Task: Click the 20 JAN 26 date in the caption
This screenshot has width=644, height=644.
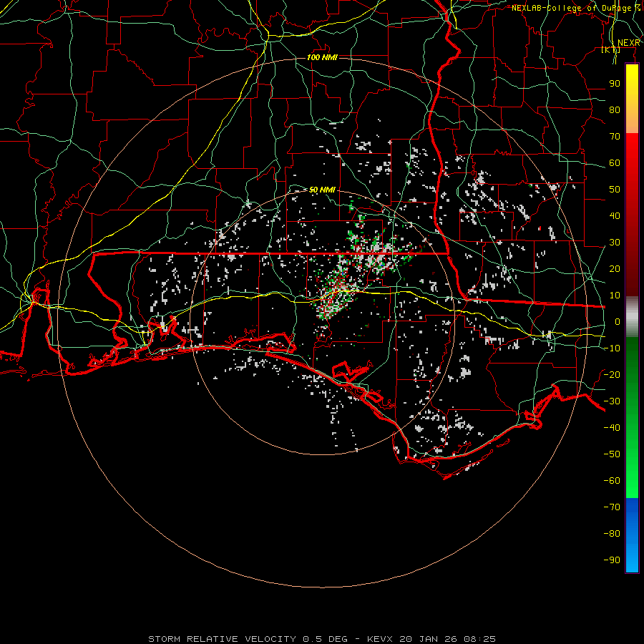Action: [429, 639]
